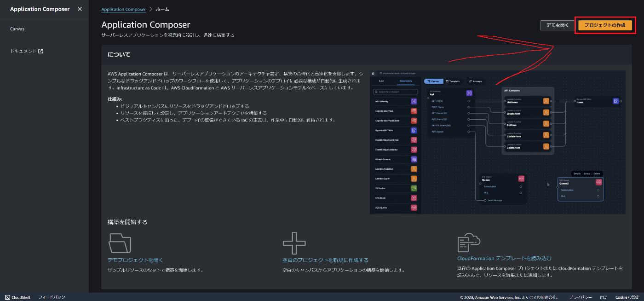Open the 用語 footer link
Image resolution: width=644 pixels, height=301 pixels.
pyautogui.click(x=604, y=297)
